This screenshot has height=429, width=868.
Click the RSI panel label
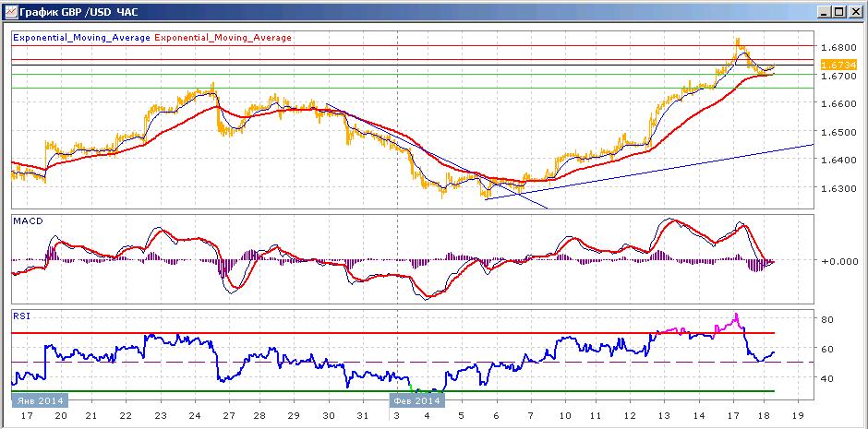click(x=19, y=316)
